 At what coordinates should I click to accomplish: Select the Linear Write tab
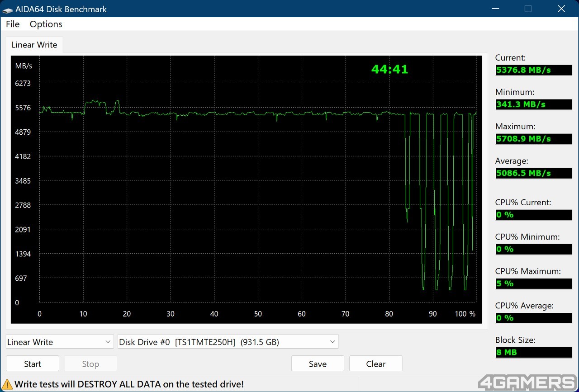34,45
